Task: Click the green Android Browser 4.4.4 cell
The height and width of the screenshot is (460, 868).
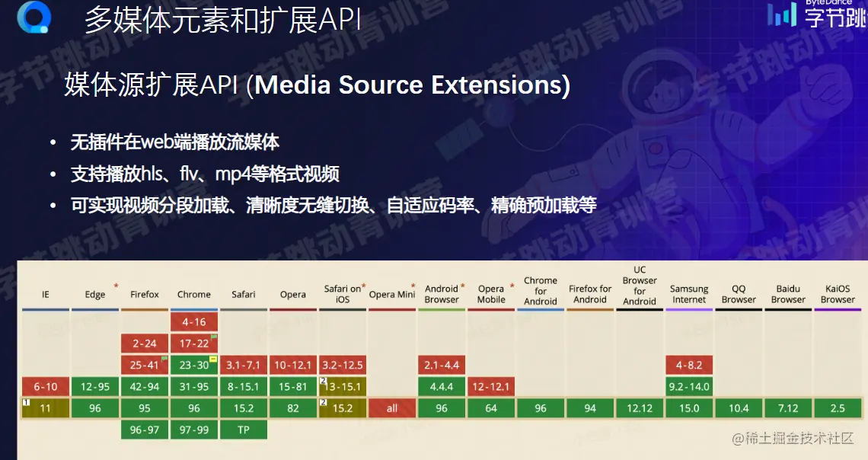Action: (x=442, y=386)
